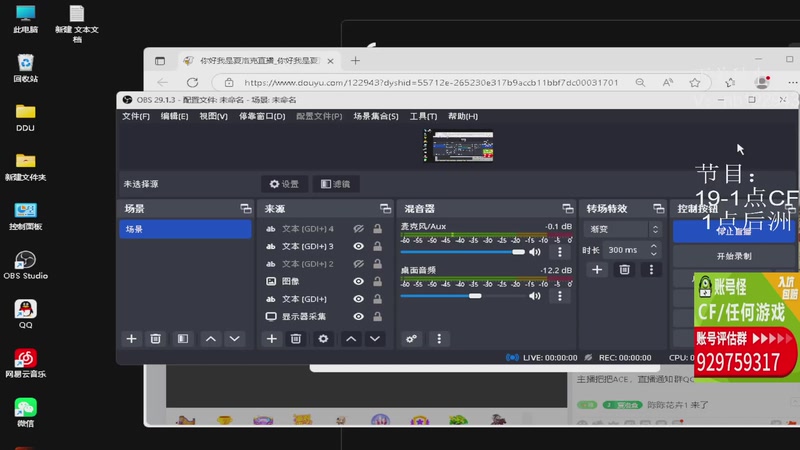Open the 工具(T) menu
The image size is (800, 450).
point(423,116)
